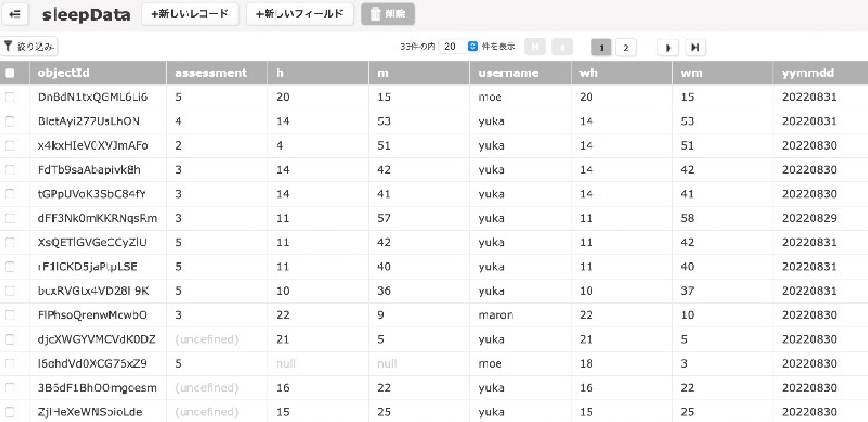
Task: Check the row for Dn8dN1txQGML6Li6
Action: (10, 97)
